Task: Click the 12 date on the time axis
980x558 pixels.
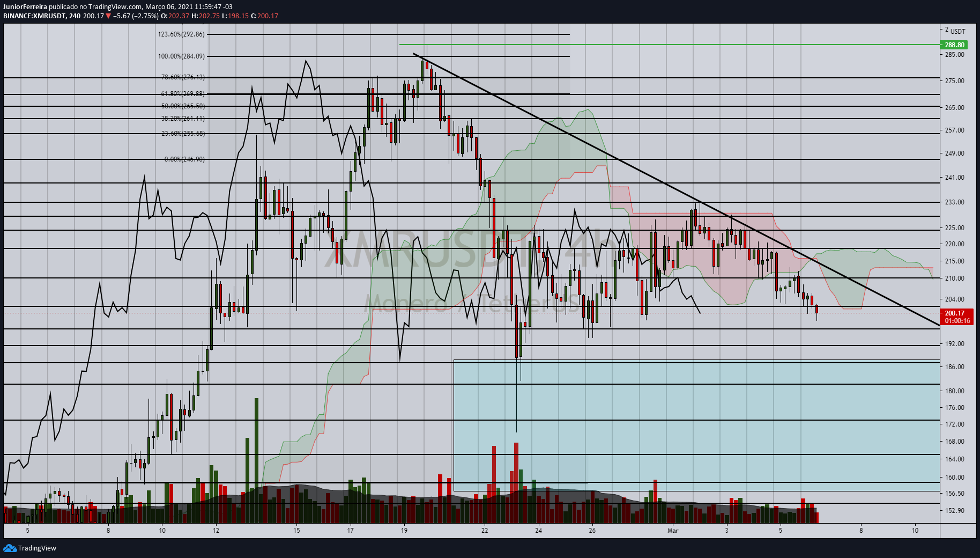Action: point(216,531)
